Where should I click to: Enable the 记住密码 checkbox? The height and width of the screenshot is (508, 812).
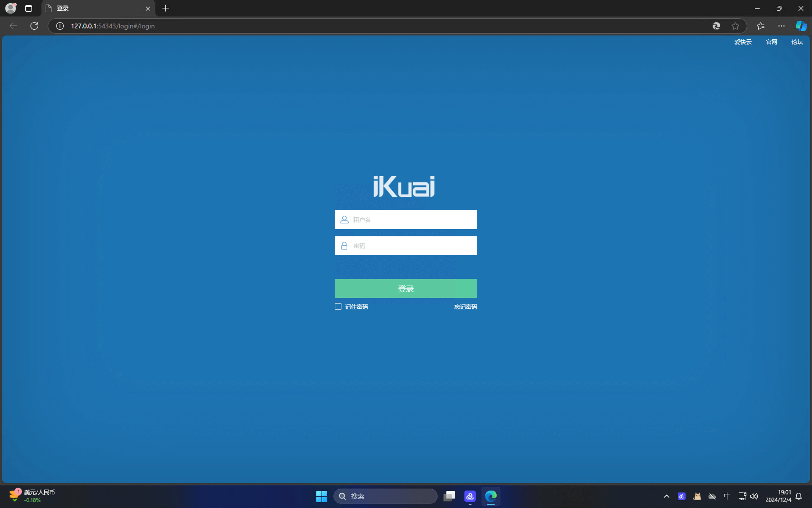(338, 306)
